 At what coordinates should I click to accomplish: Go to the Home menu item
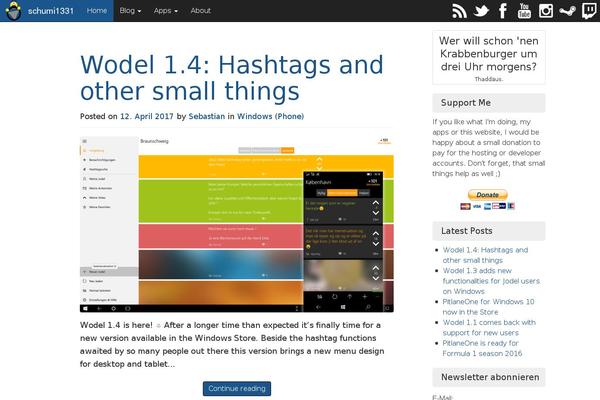pyautogui.click(x=97, y=11)
